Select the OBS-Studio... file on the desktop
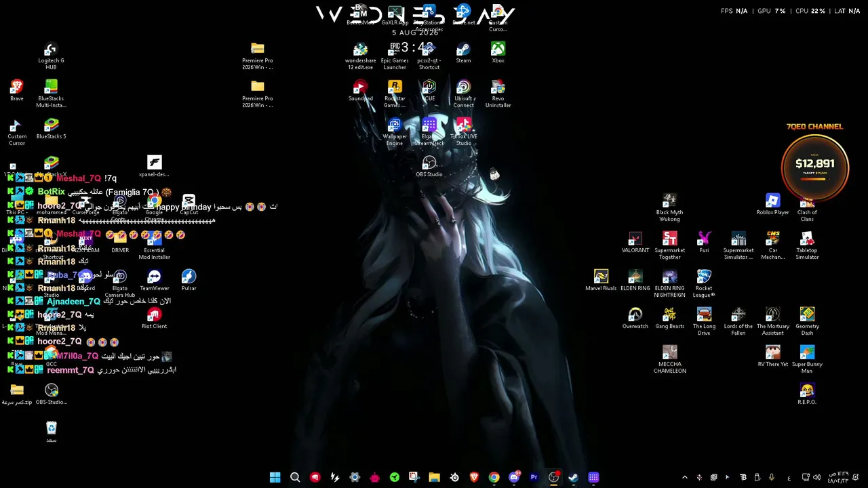Image resolution: width=868 pixels, height=488 pixels. click(52, 394)
